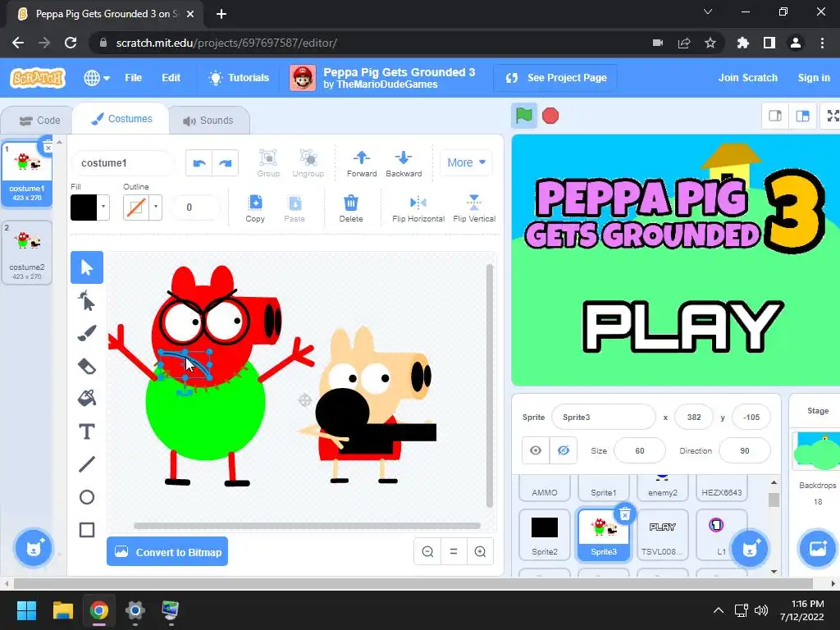Send selection Backward one layer
Screen dimensions: 840x630
[x=404, y=163]
